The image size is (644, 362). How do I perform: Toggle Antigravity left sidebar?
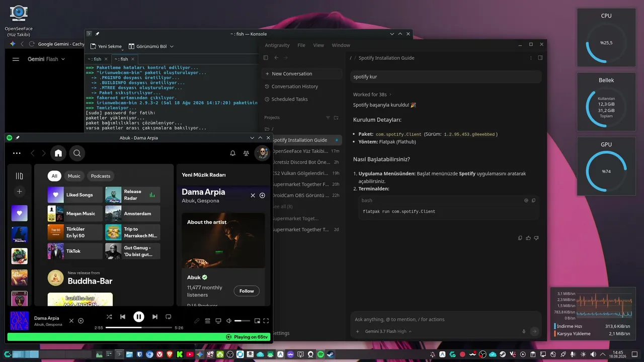[x=266, y=58]
